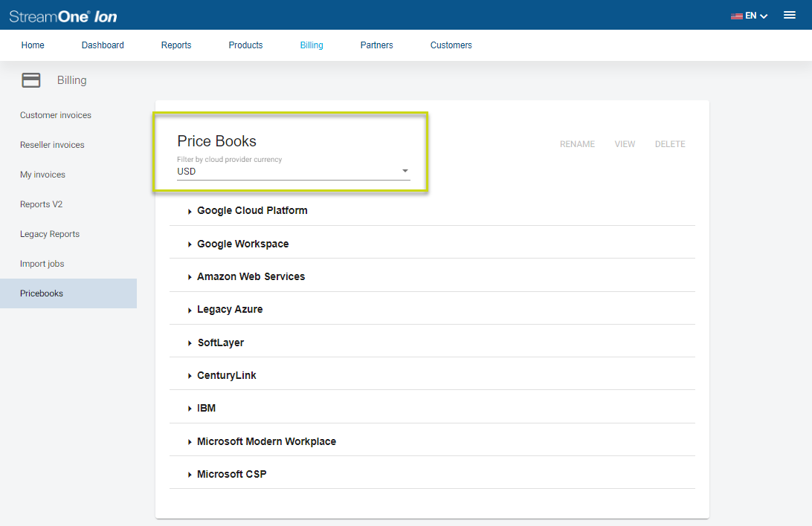Click the VIEW button
This screenshot has width=812, height=526.
(625, 144)
